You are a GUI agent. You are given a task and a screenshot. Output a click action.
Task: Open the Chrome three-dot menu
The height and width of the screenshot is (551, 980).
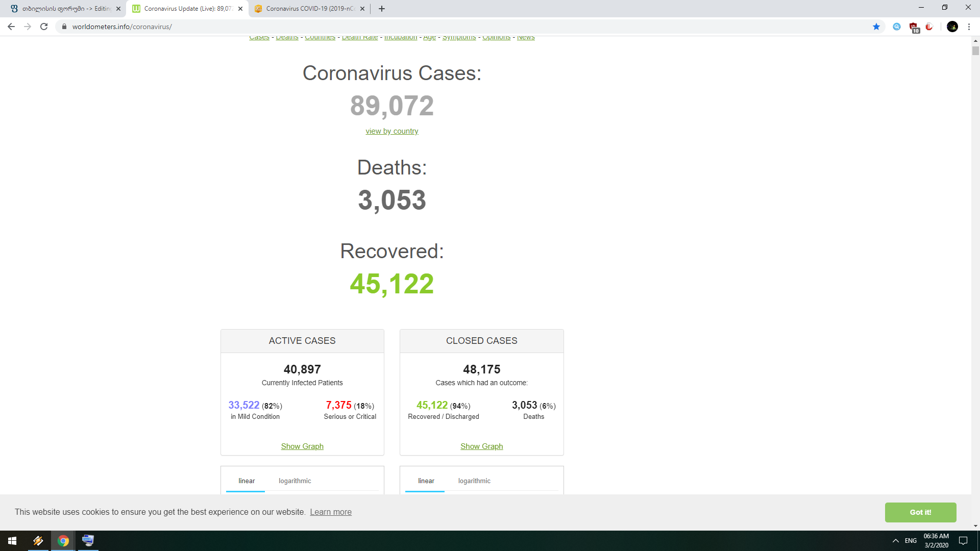point(969,27)
